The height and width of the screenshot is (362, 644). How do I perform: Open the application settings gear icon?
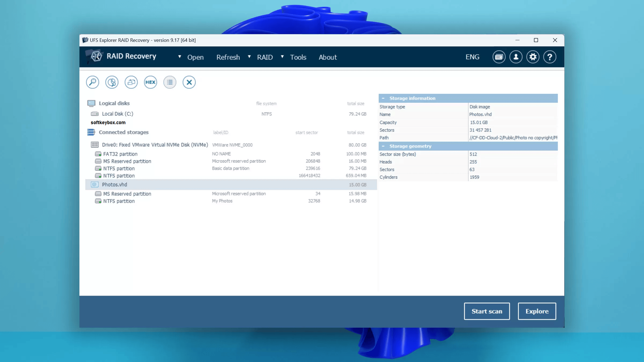(x=533, y=57)
